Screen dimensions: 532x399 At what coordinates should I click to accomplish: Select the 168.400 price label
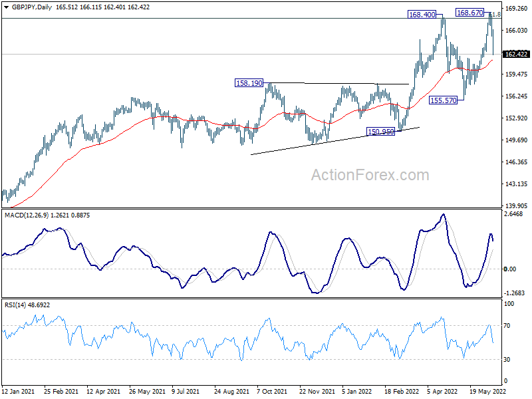[422, 15]
